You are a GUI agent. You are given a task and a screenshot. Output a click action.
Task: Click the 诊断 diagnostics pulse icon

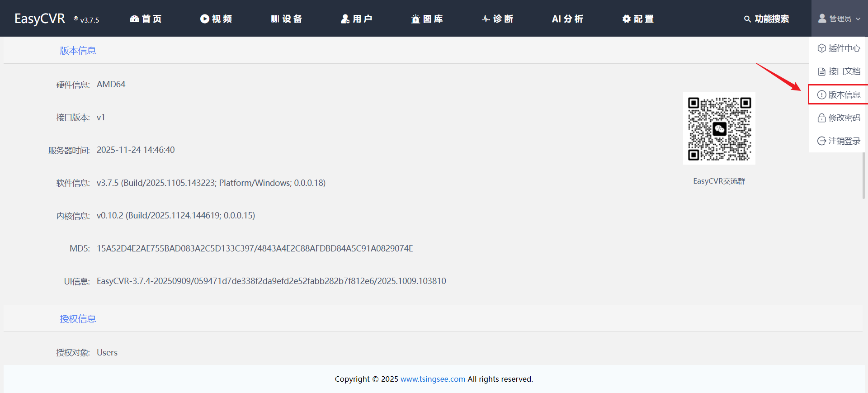click(x=486, y=19)
